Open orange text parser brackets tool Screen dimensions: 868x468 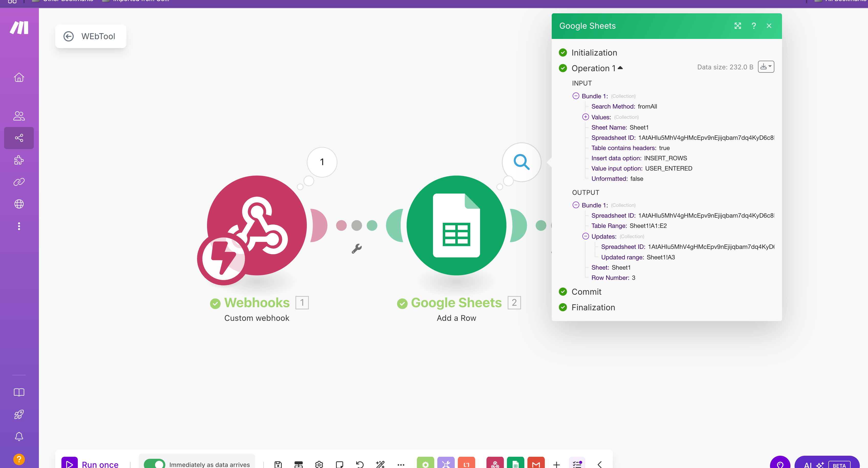click(x=466, y=463)
